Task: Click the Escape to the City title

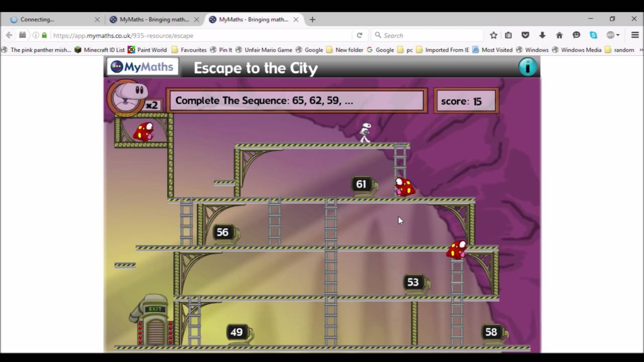Action: pyautogui.click(x=256, y=68)
